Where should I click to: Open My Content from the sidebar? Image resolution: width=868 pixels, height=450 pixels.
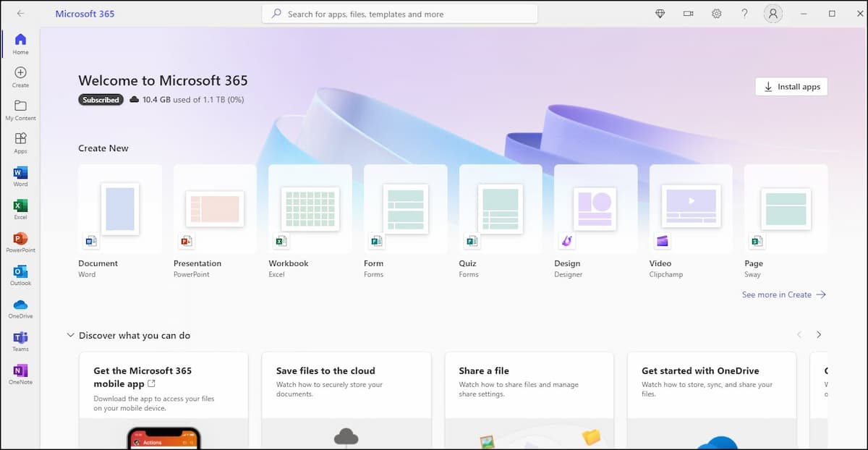pyautogui.click(x=20, y=107)
